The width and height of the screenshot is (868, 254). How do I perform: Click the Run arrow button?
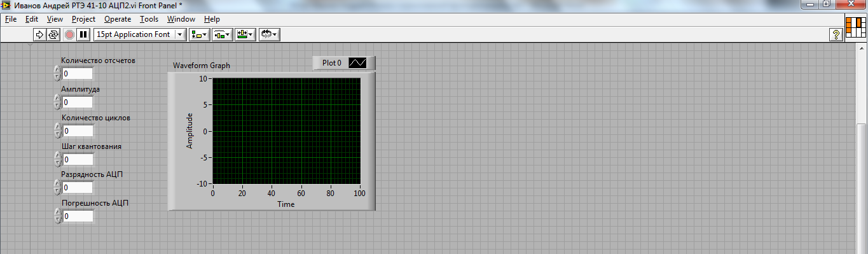point(39,34)
